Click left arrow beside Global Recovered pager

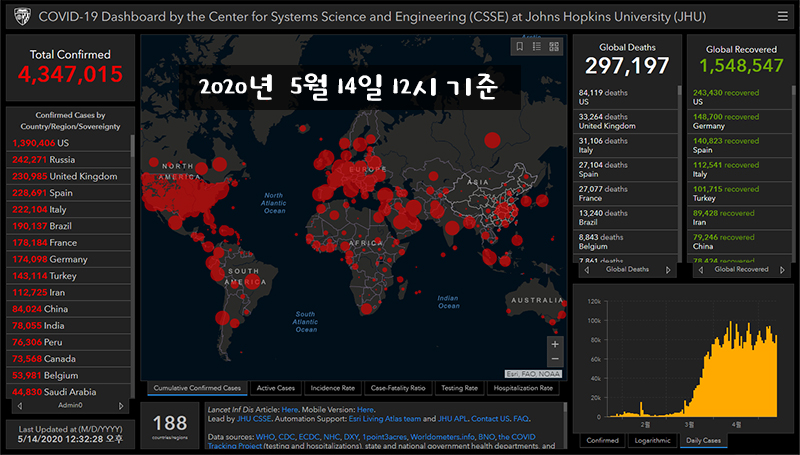tap(701, 270)
